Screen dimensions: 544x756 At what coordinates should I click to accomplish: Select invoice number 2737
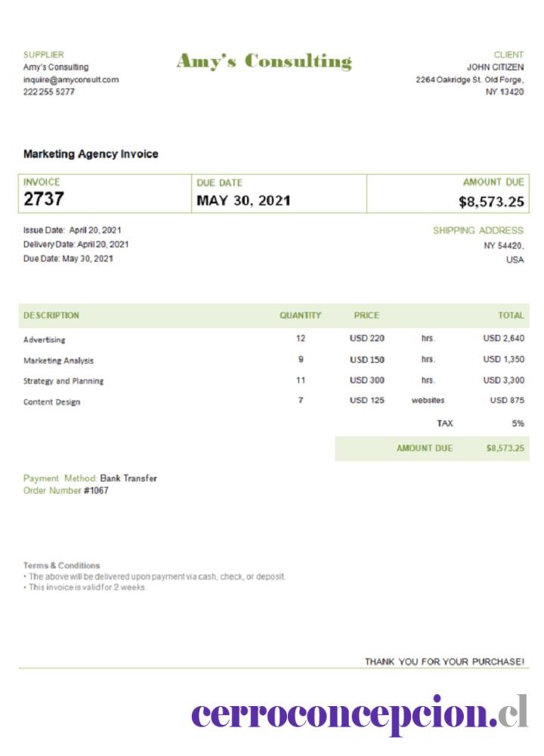[44, 199]
